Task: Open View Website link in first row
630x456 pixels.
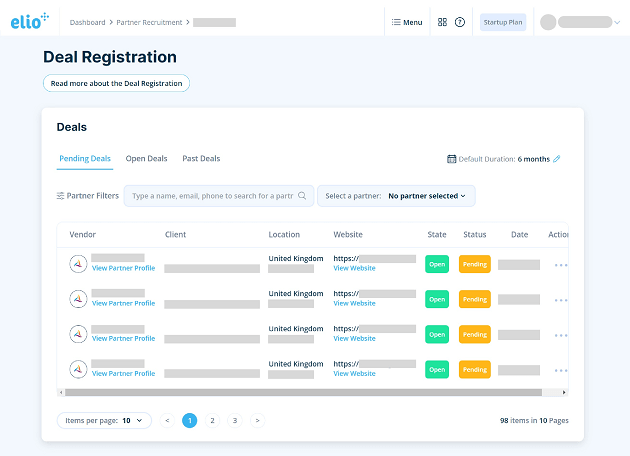Action: (x=354, y=268)
